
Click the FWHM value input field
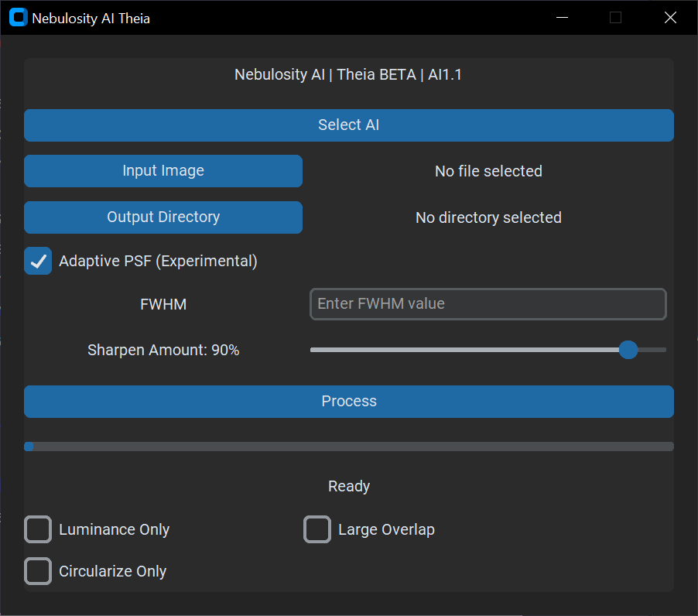pyautogui.click(x=488, y=304)
